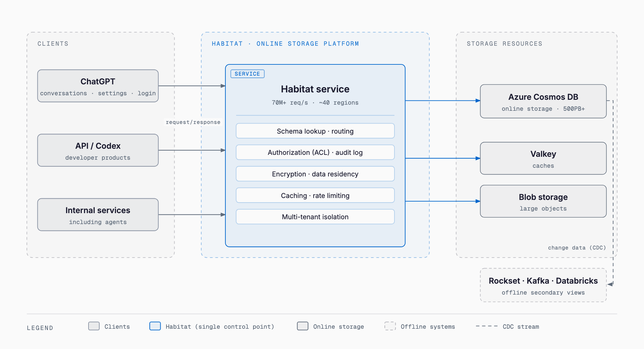Select the "Caching · rate limiting" row

315,195
